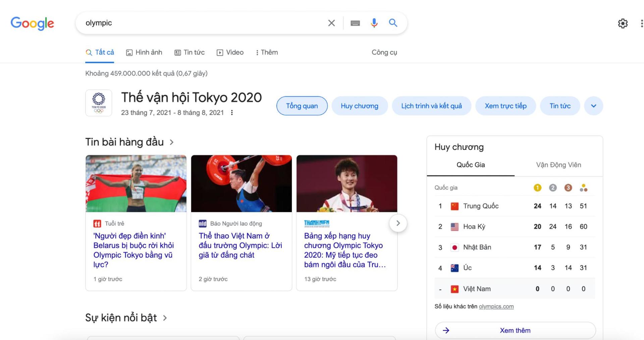Select the Xem trực tiếp chip
Screen dimensions: 644x340
[506, 106]
